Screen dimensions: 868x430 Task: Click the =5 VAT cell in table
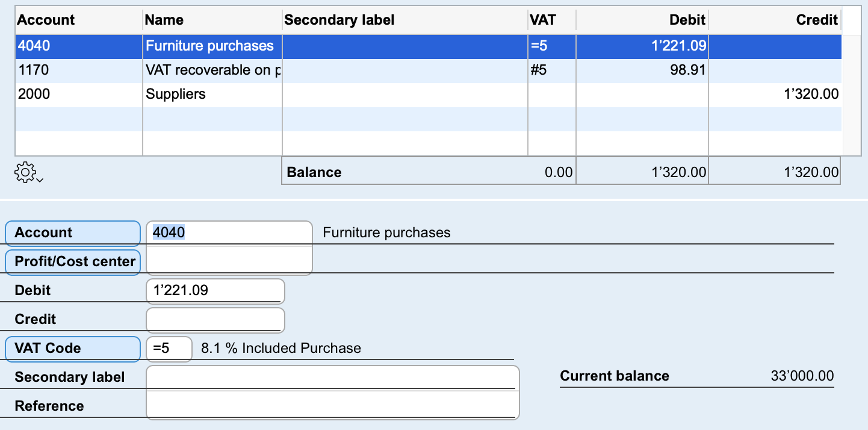click(552, 46)
